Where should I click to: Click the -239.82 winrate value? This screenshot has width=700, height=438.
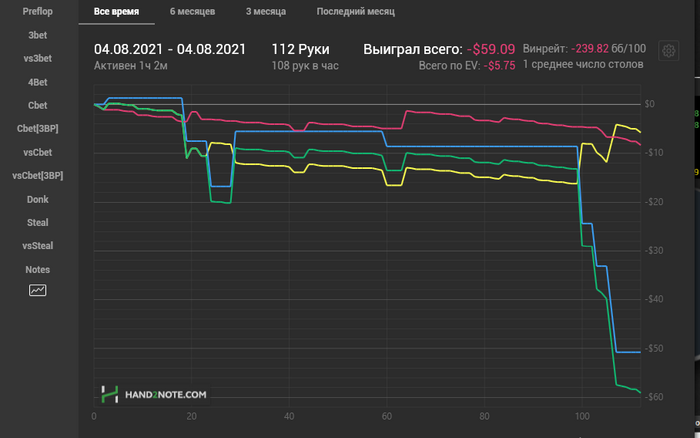pyautogui.click(x=590, y=49)
